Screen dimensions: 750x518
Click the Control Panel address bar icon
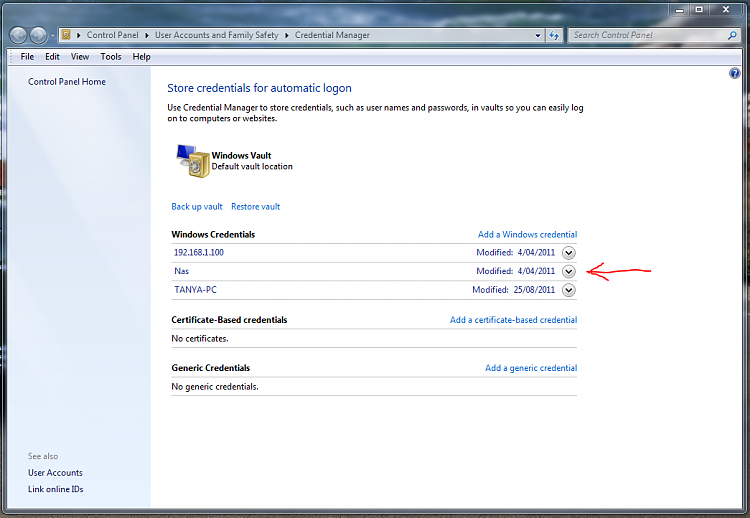click(66, 35)
